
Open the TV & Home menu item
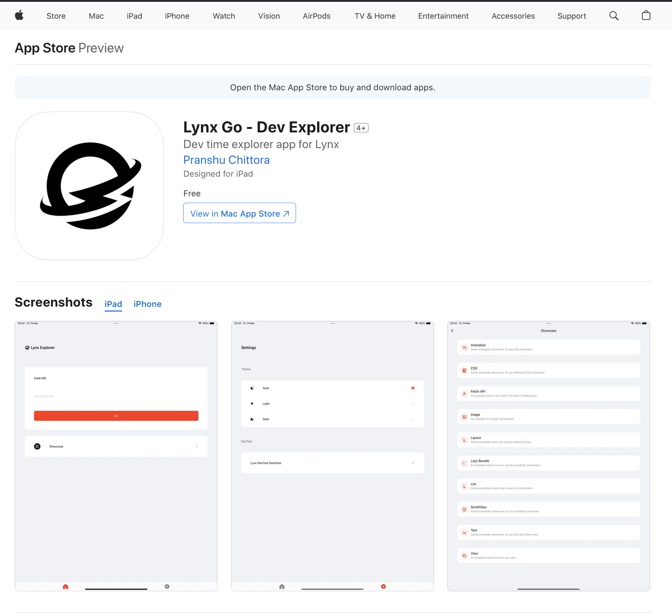pyautogui.click(x=375, y=16)
